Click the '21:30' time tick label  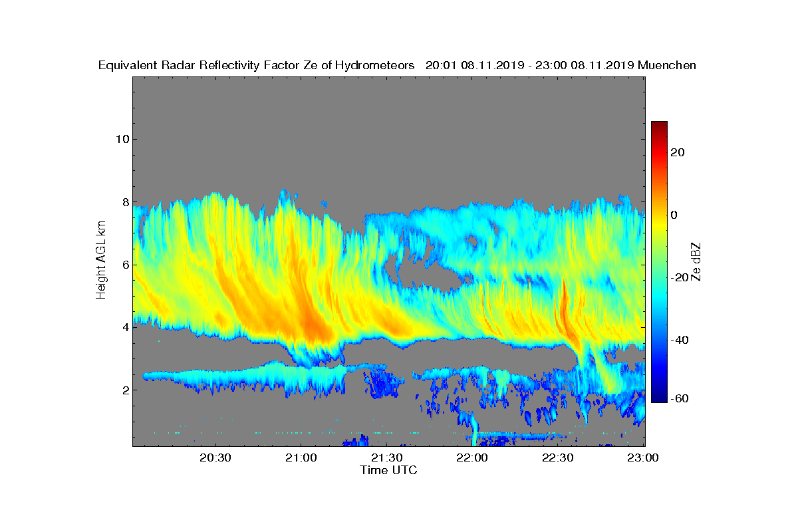(x=387, y=458)
